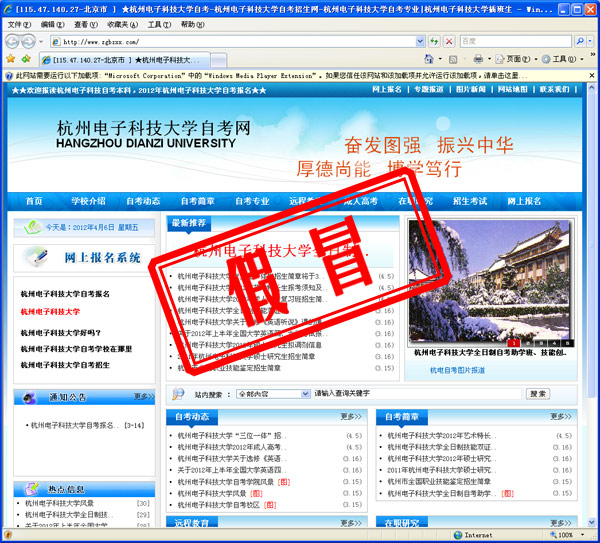600x543 pixels.
Task: Open the 查看 menu
Action: tap(86, 24)
